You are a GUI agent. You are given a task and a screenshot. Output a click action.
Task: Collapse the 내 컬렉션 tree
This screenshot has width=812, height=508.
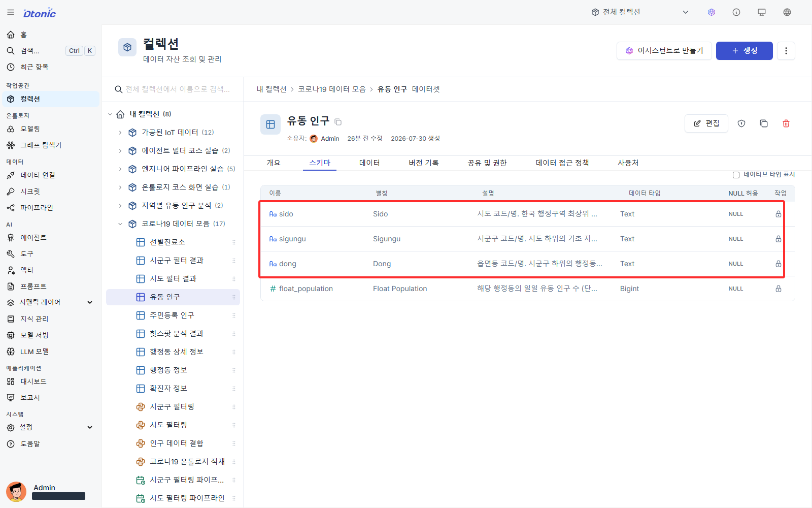110,114
